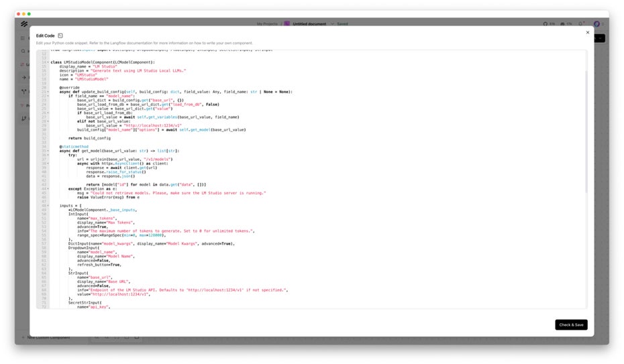Click the Langflow logo icon
Screen dimensions: 624x364
(24, 24)
